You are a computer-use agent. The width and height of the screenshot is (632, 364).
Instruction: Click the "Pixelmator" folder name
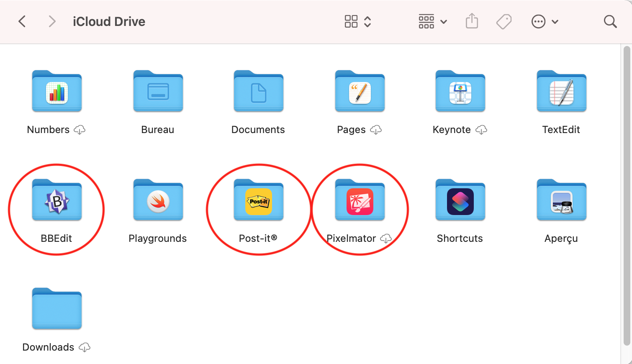coord(351,238)
